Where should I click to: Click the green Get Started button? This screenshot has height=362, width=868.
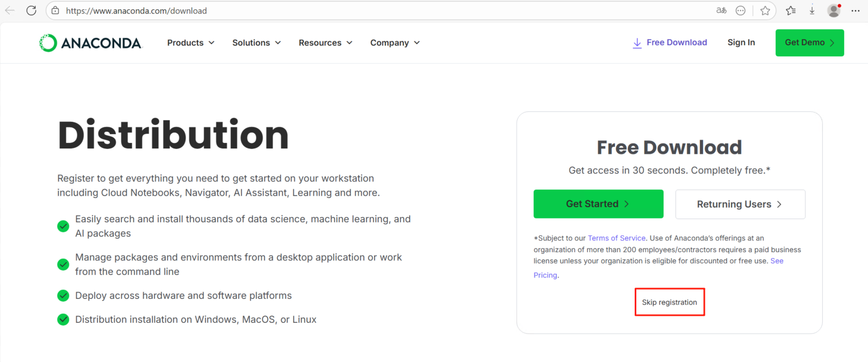pos(598,204)
